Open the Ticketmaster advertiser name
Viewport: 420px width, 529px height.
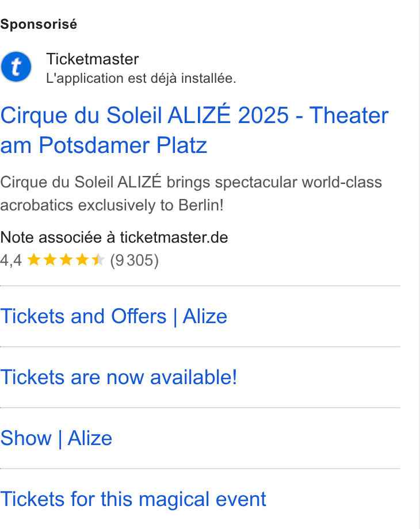click(x=93, y=59)
